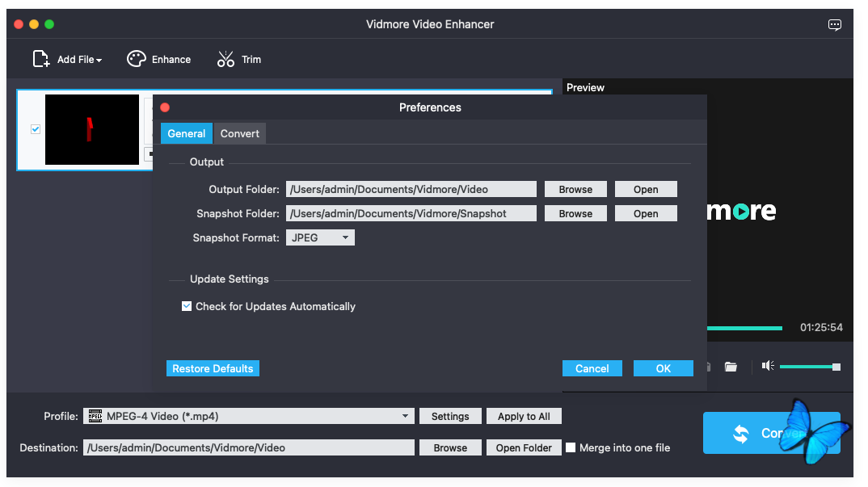Click the MPEG format icon in Profile field
868x487 pixels.
tap(95, 416)
